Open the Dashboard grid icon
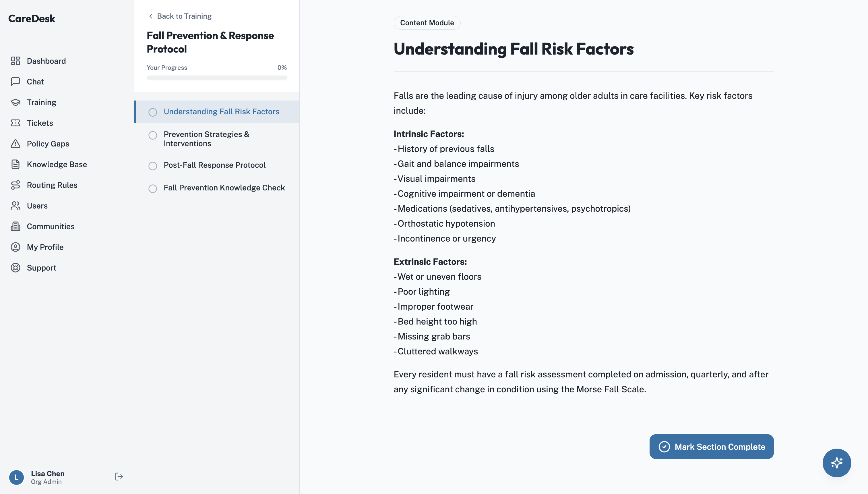 (15, 61)
